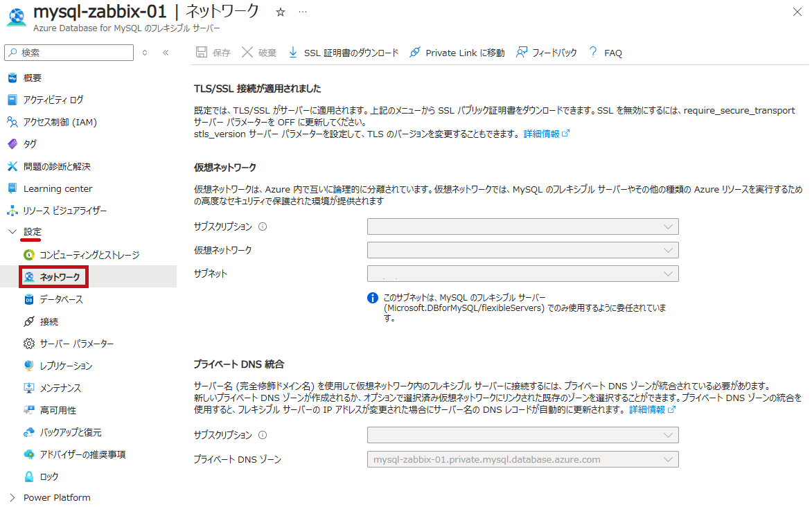Click the レプリケーション globe icon

(29, 366)
